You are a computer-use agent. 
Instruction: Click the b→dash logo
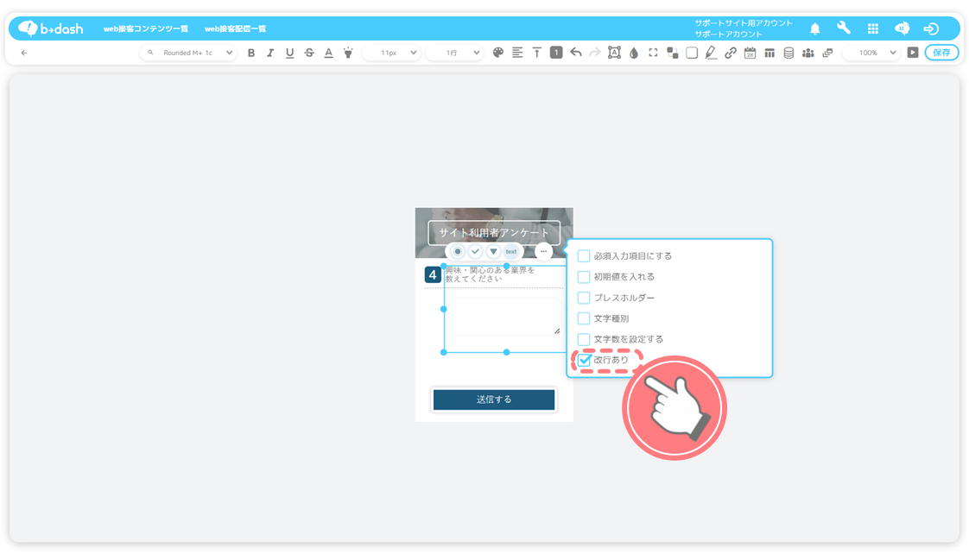point(50,28)
